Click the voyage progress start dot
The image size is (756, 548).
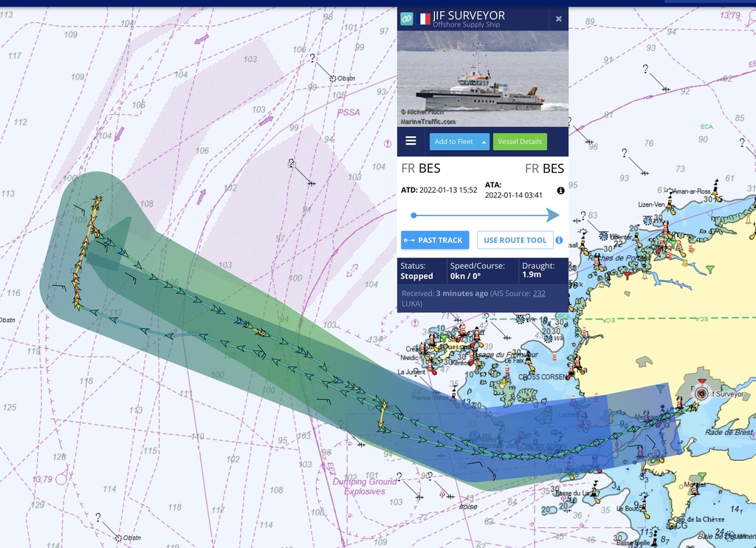coord(413,215)
